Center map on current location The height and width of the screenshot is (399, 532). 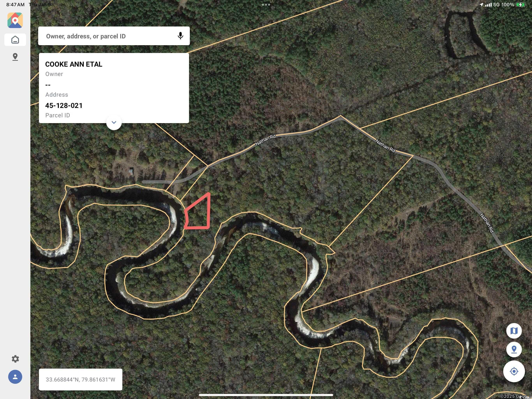[x=514, y=372]
